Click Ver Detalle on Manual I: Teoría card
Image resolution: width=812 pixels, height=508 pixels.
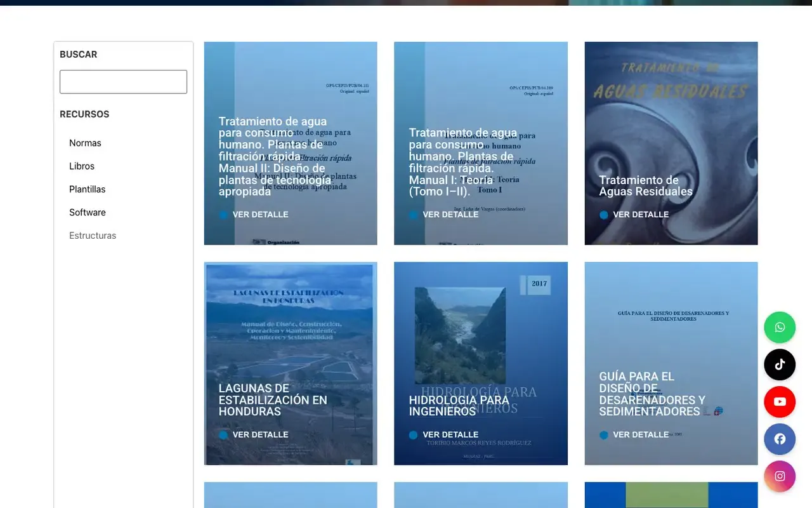tap(451, 215)
